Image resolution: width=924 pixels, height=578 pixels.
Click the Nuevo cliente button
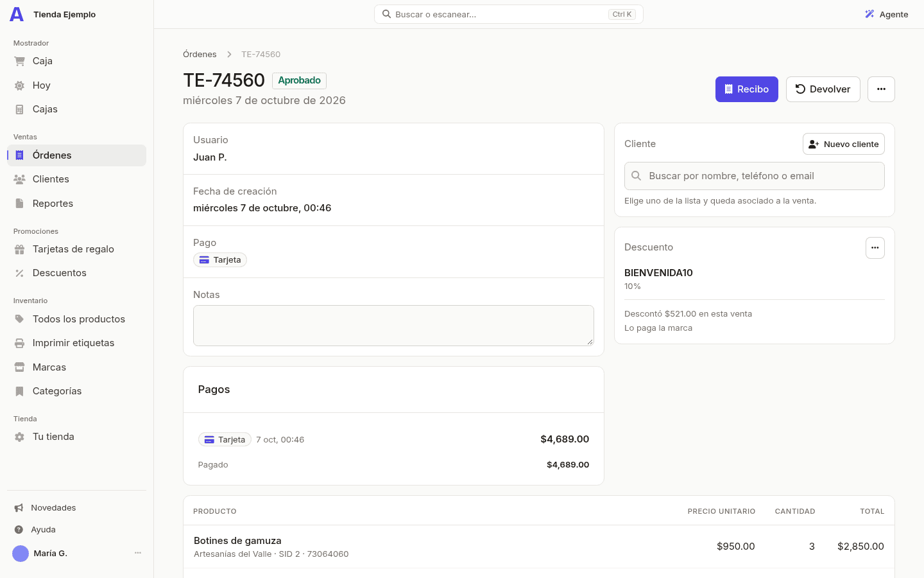[844, 144]
